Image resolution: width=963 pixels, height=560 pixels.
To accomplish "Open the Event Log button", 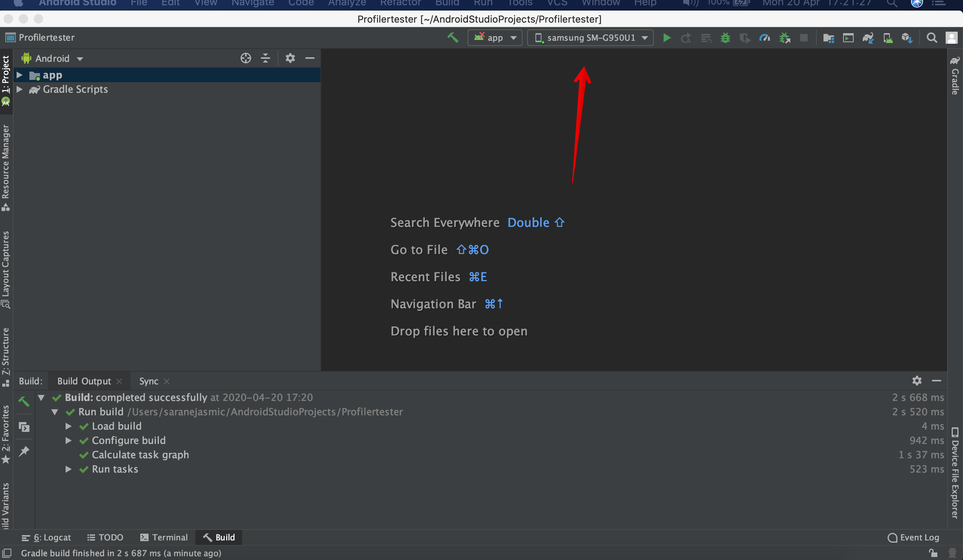I will pos(913,537).
